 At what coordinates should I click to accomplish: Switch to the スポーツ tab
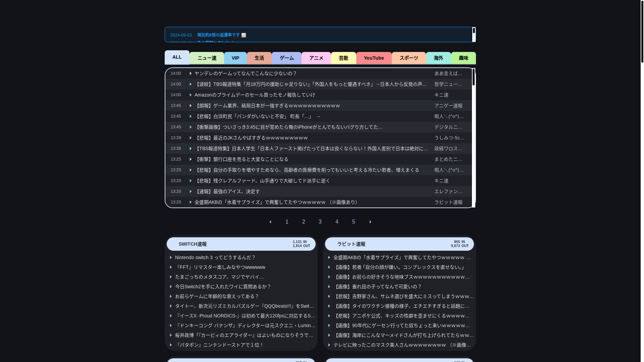(x=409, y=58)
